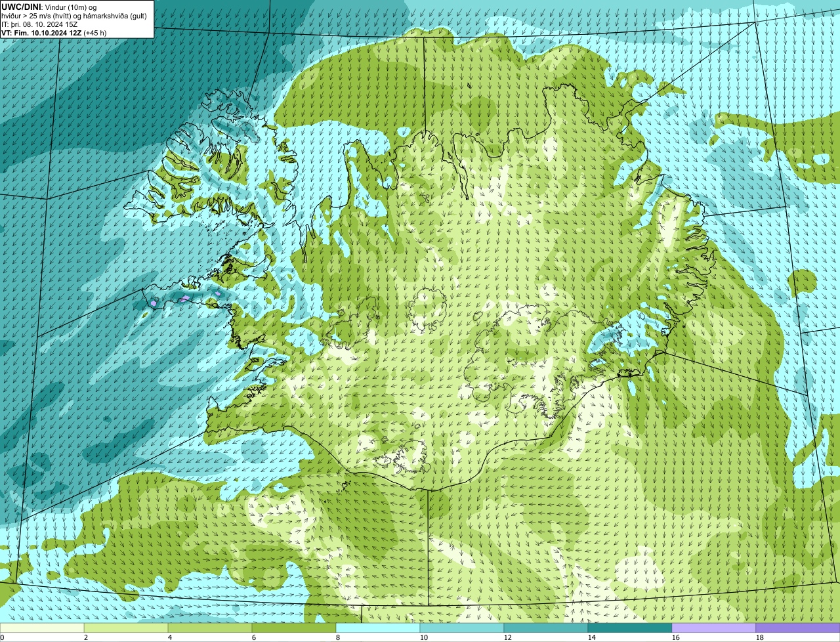The height and width of the screenshot is (642, 840).
Task: Click the valid time 'VT: Fim. 10.10.2024 12Z'
Action: click(41, 32)
